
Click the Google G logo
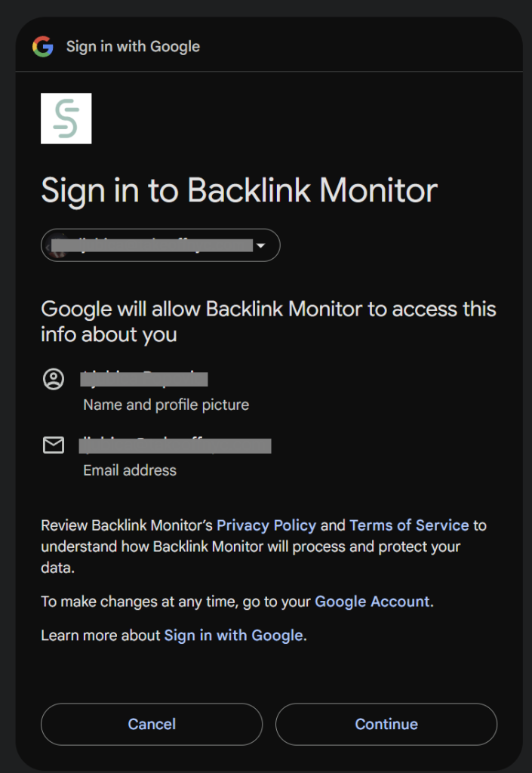coord(43,47)
